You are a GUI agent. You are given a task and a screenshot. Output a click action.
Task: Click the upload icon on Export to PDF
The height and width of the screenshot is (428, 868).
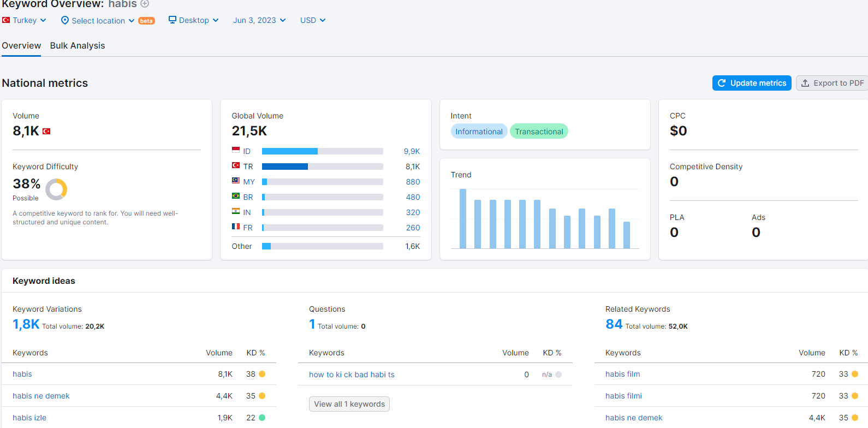coord(805,83)
